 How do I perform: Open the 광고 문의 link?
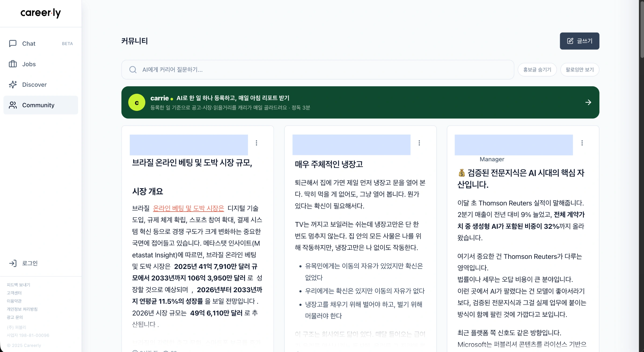point(15,317)
